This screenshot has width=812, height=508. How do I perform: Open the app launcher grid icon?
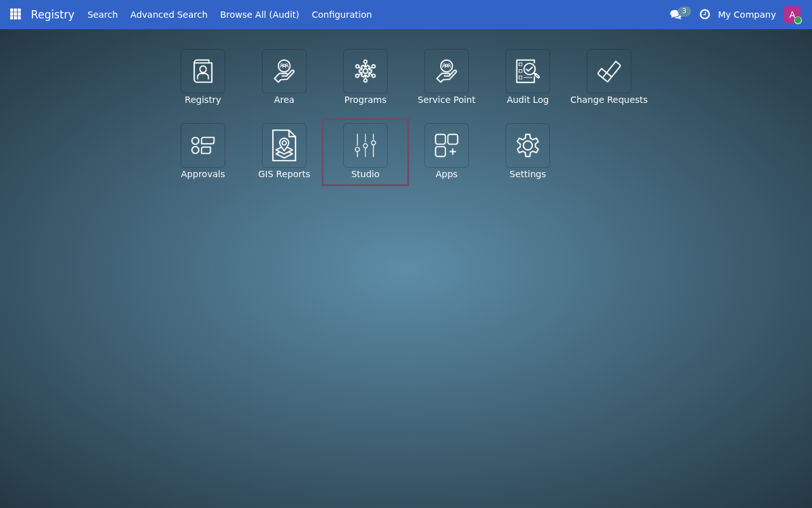click(x=15, y=14)
